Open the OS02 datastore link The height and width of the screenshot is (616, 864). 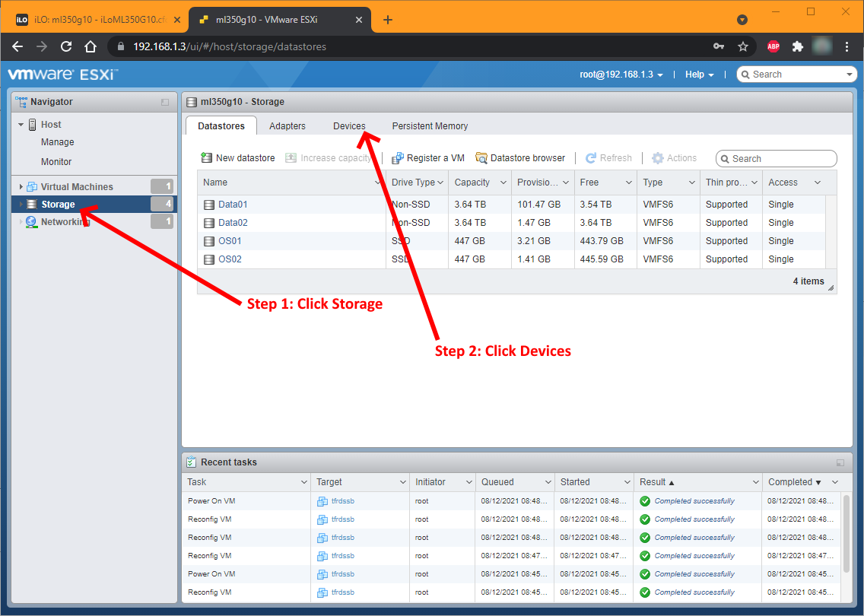[x=230, y=259]
